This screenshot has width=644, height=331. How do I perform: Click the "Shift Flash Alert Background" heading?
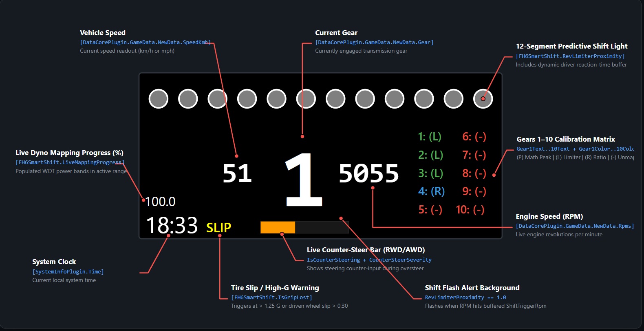coord(472,288)
